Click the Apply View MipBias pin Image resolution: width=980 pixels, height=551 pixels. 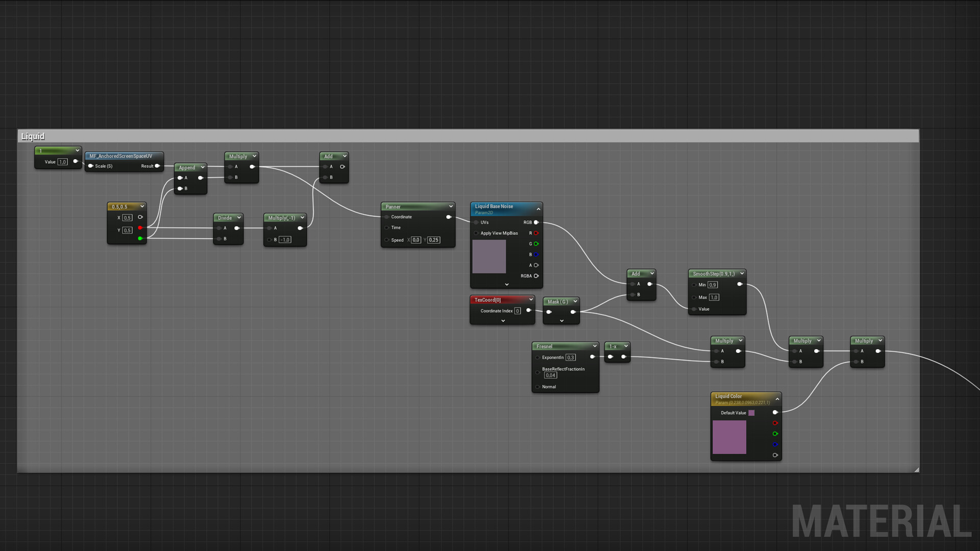click(476, 233)
